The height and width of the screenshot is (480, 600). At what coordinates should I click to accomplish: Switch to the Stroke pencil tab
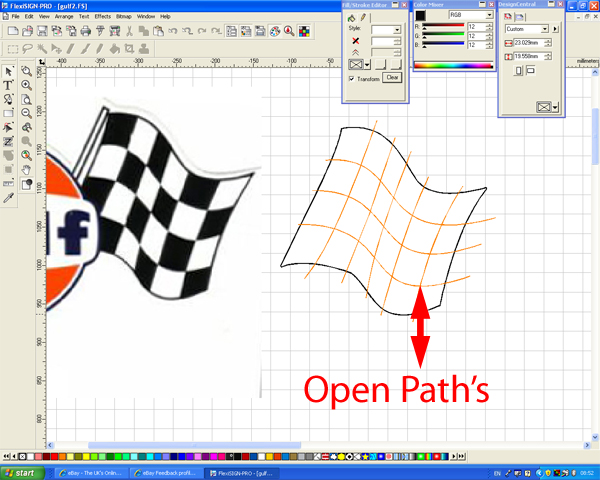tap(363, 17)
